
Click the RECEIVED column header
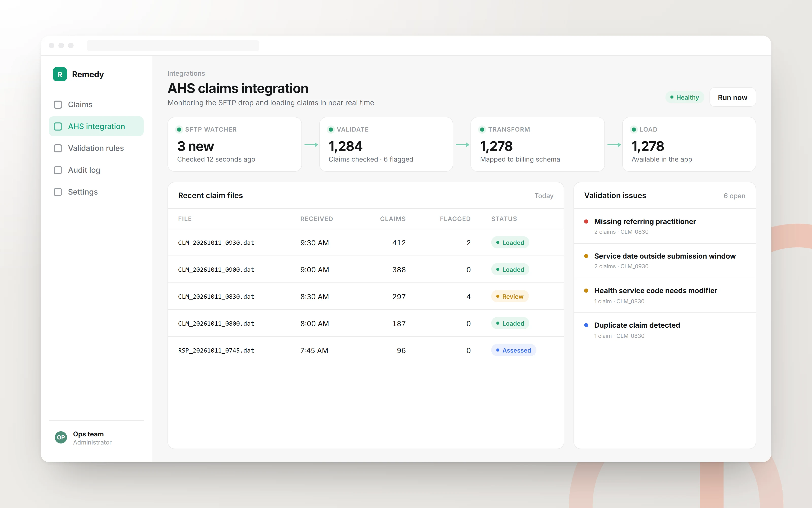[x=316, y=219]
